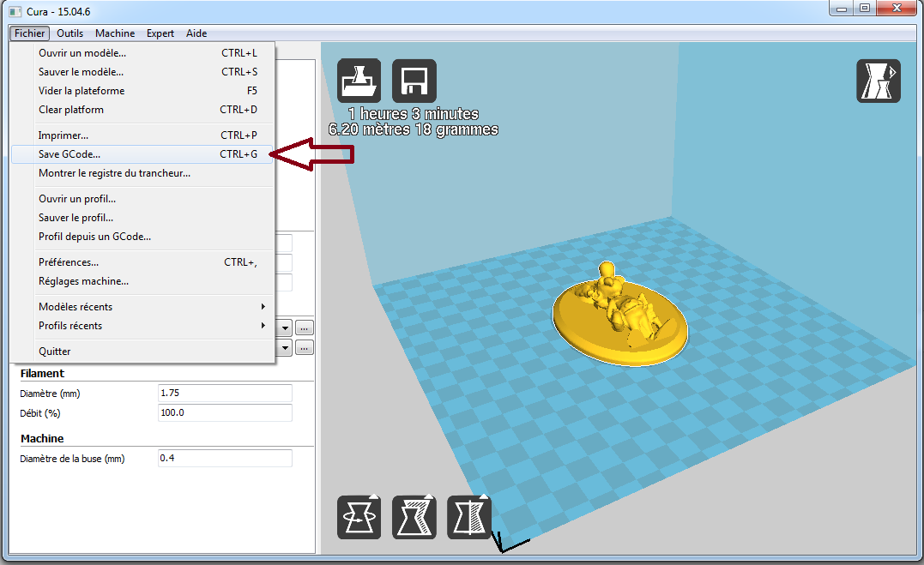Viewport: 924px width, 565px height.
Task: Click the '1 heures 3 minutes' print time text
Action: [x=413, y=114]
